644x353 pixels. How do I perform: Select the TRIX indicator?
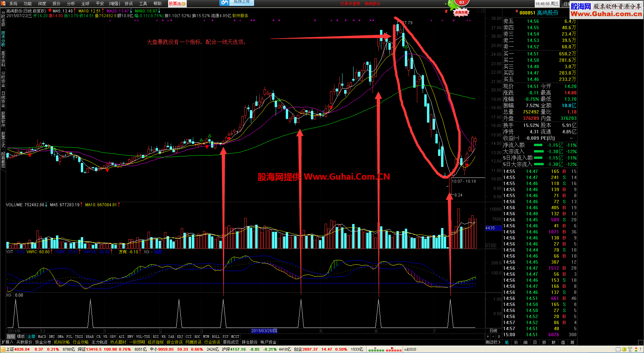coord(79,337)
